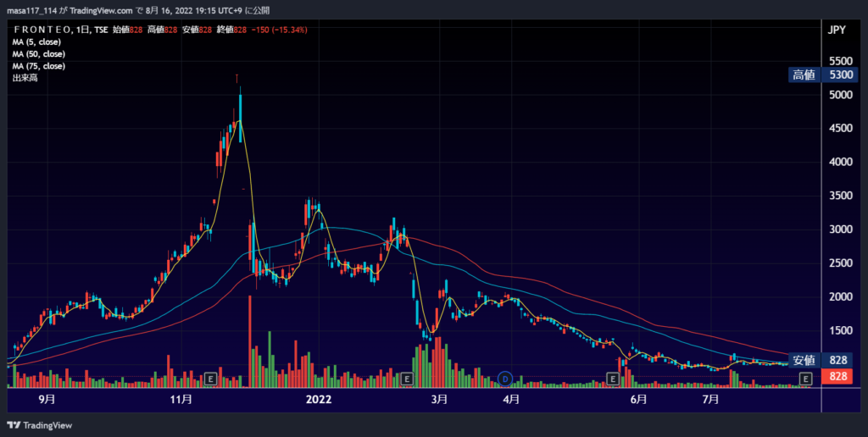Click 4500 on the price axis

coord(840,129)
